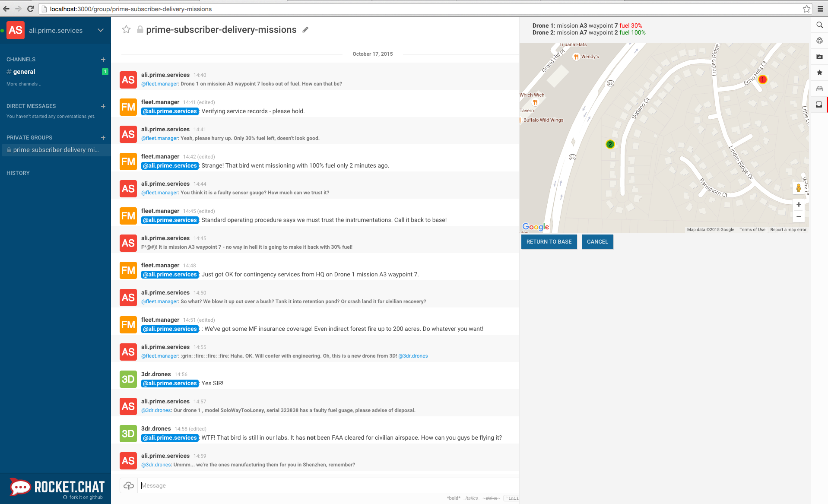Expand channels with plus icon
The width and height of the screenshot is (828, 504).
tap(103, 60)
